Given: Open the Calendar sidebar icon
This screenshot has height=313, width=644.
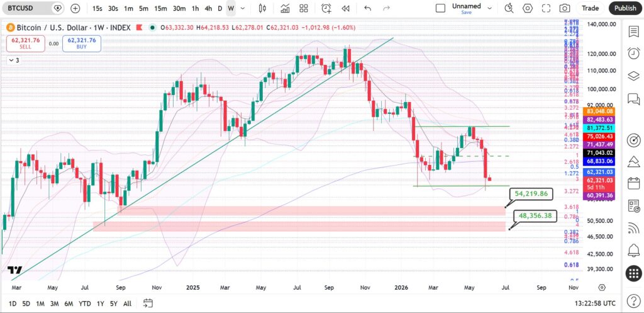Looking at the screenshot, I should [633, 183].
